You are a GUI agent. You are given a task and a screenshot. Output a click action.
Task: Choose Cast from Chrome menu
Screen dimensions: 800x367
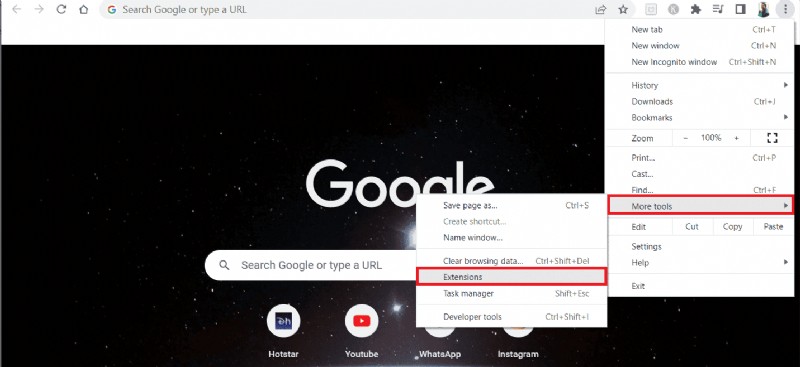(699, 174)
